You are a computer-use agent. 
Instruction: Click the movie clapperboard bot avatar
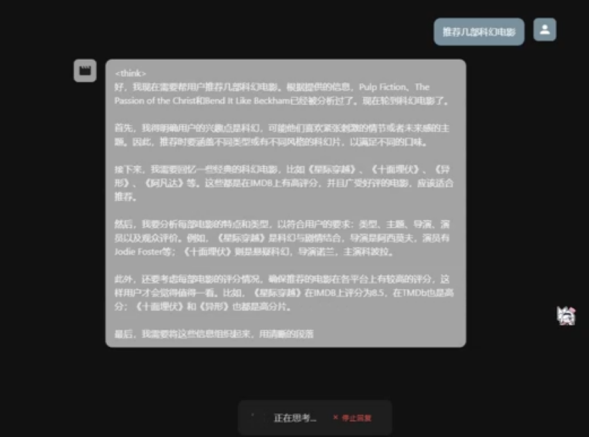pos(85,70)
